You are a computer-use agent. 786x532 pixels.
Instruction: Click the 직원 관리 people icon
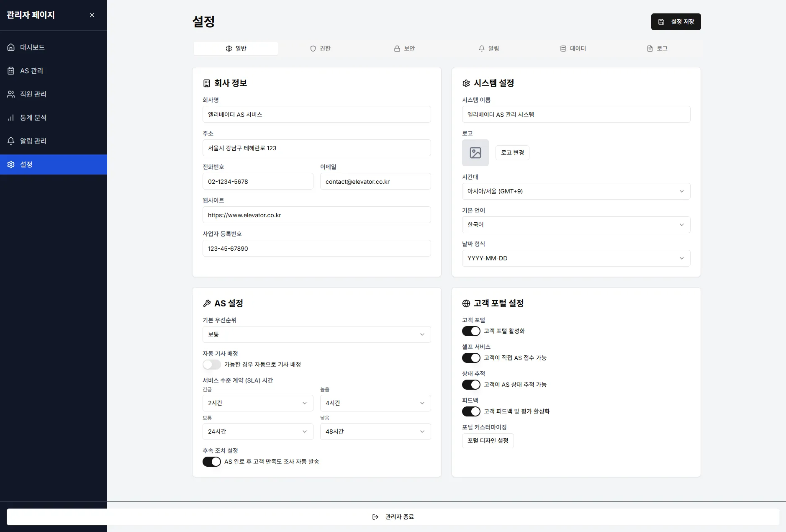point(11,94)
